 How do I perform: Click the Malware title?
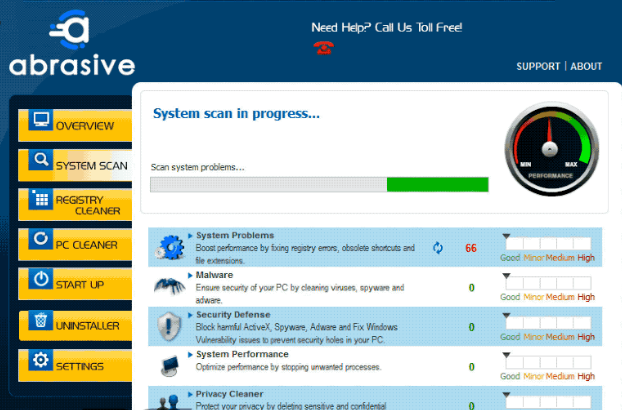click(215, 275)
